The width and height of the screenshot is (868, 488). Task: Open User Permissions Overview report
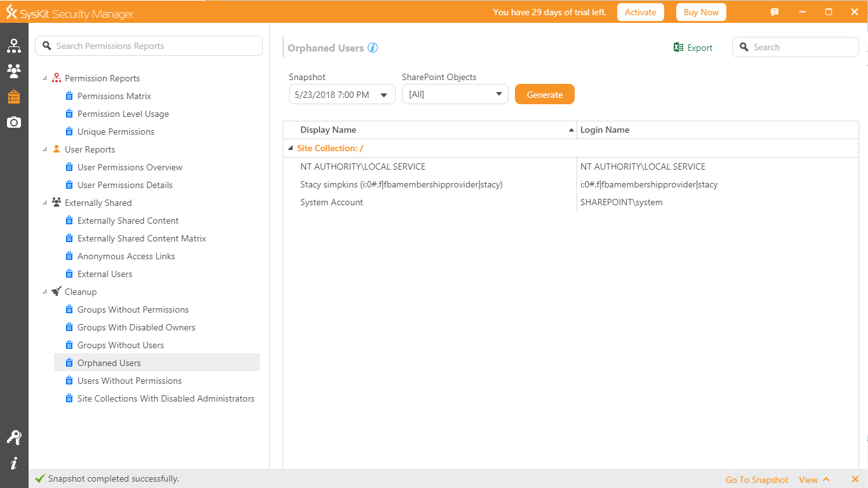[x=130, y=167]
